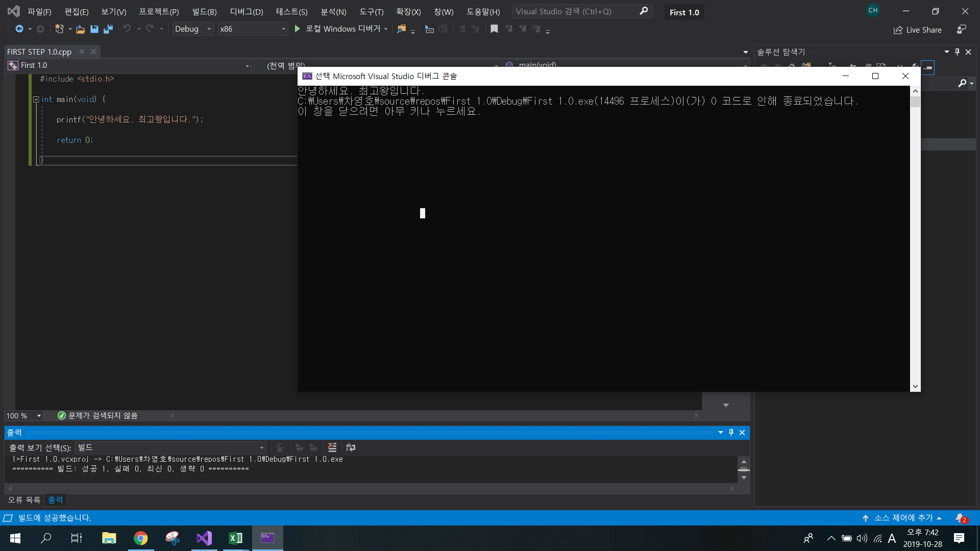
Task: Close the FIRST STEP 1.0.cpp tab
Action: [93, 52]
